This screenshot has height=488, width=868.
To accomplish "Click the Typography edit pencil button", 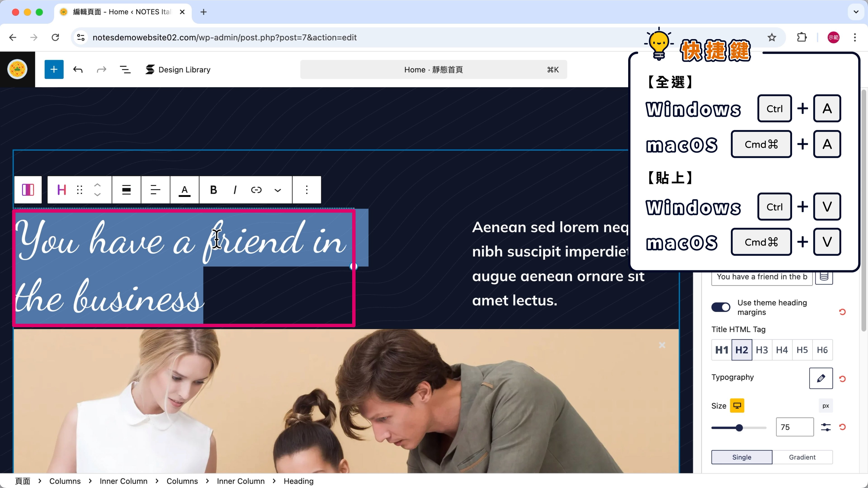I will (821, 378).
